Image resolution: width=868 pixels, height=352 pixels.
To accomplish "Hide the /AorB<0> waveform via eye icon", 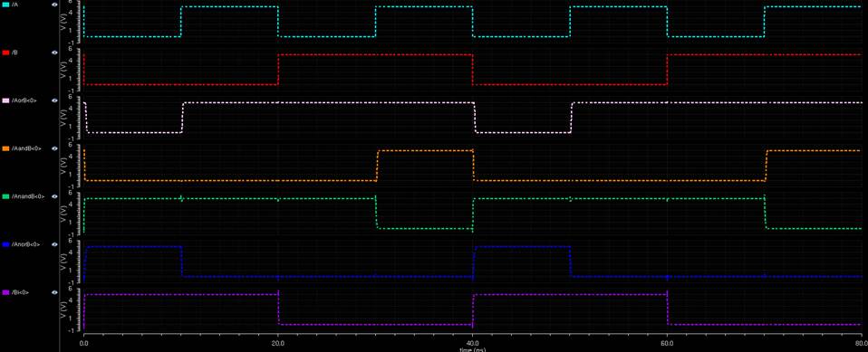I will [54, 100].
